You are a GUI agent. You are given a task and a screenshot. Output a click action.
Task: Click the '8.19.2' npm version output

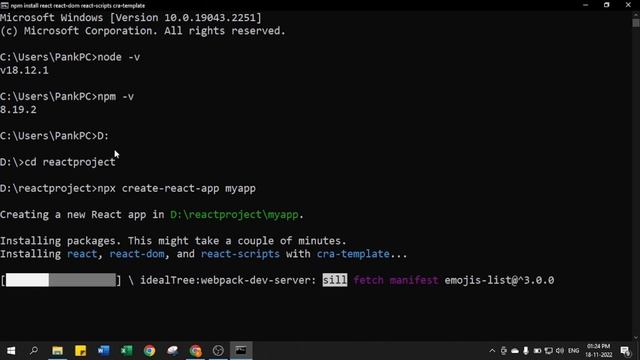(18, 110)
